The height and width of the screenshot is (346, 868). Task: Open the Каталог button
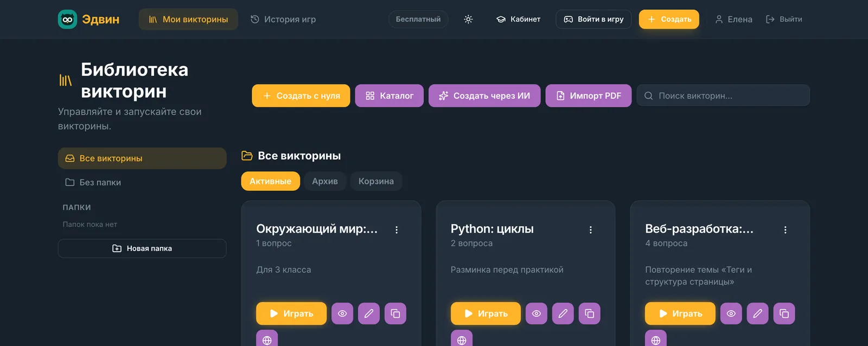click(x=390, y=95)
